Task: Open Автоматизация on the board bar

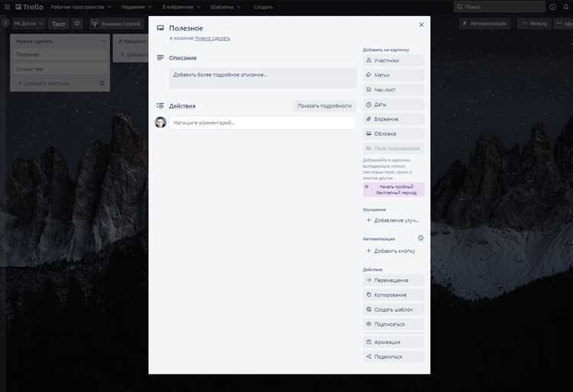Action: coord(484,24)
